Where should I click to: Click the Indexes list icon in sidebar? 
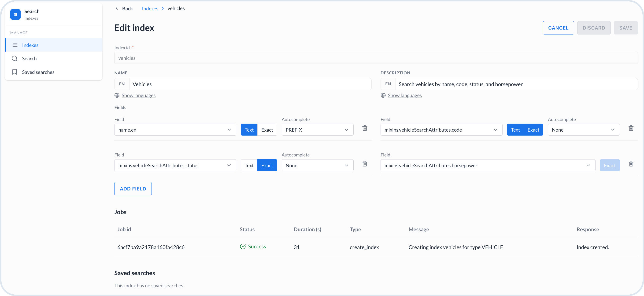15,45
